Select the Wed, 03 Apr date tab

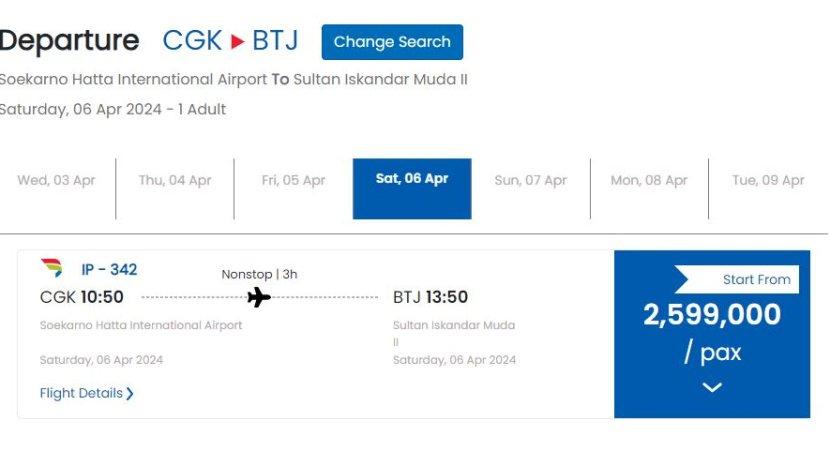point(56,180)
